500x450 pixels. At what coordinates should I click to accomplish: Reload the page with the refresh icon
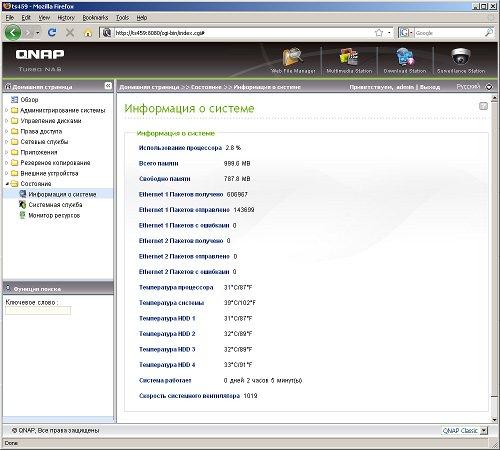point(52,33)
